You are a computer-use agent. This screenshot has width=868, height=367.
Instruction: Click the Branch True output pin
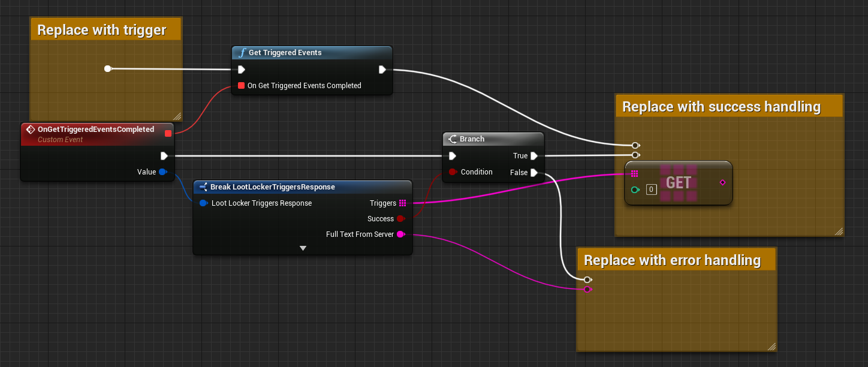534,156
